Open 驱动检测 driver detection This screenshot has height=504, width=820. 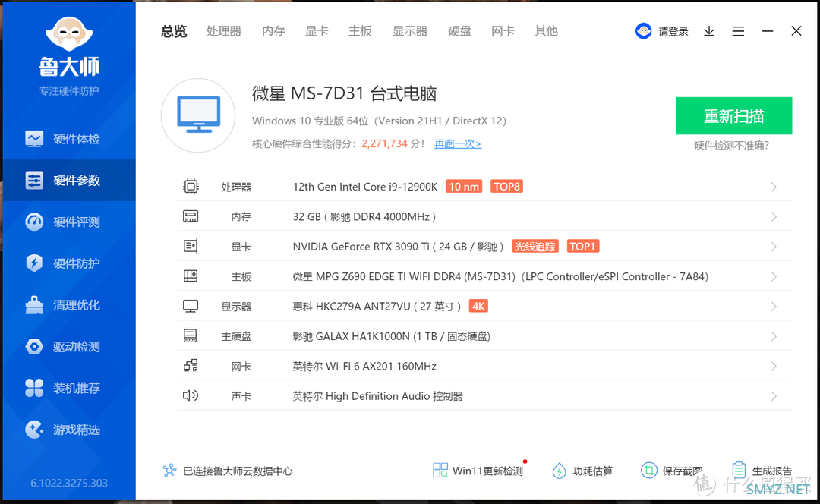coord(69,347)
